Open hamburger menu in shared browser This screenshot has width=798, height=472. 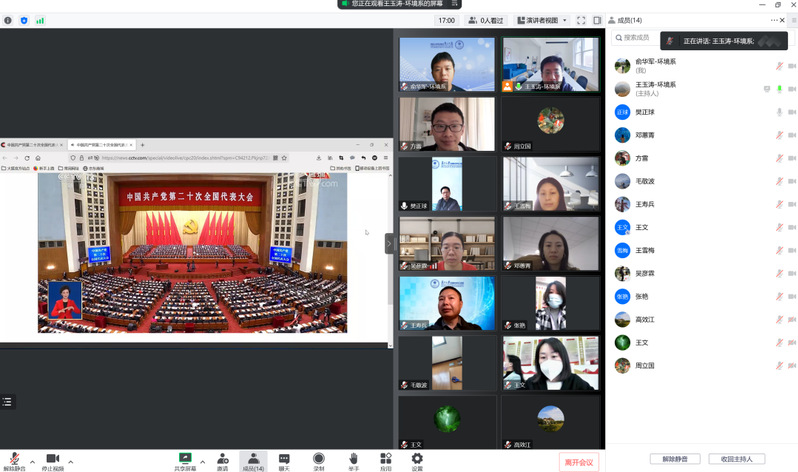pyautogui.click(x=386, y=158)
